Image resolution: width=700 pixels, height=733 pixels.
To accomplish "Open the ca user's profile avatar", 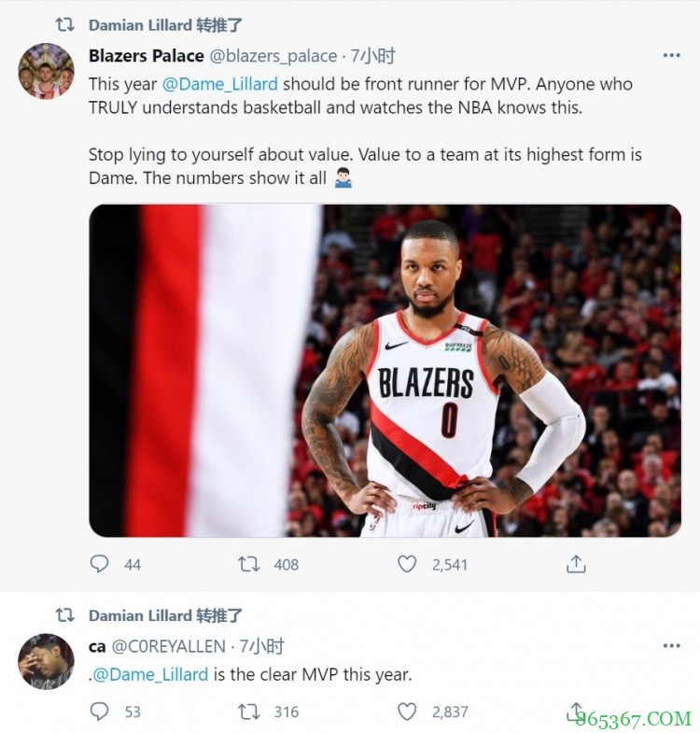I will pos(46,661).
